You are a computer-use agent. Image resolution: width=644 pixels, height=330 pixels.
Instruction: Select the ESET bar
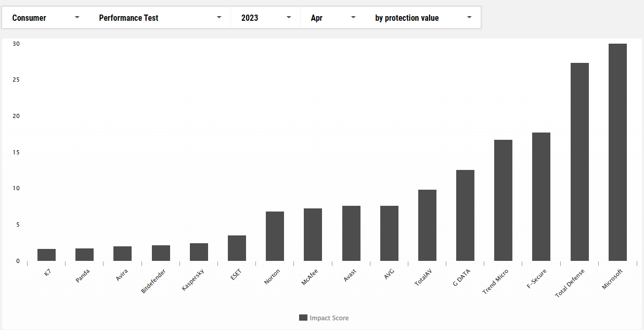click(x=237, y=248)
